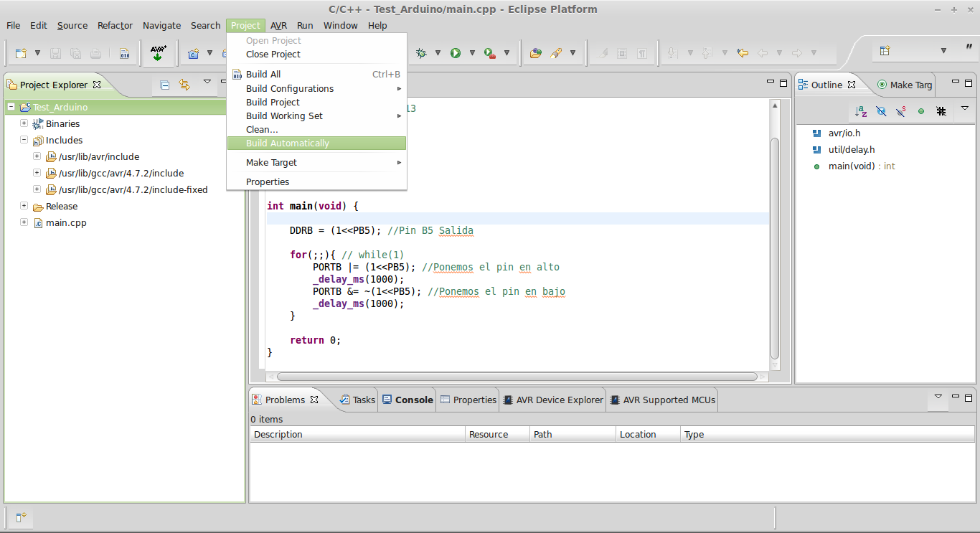
Task: Toggle Hide Fields in Outline toolbar
Action: [x=881, y=112]
